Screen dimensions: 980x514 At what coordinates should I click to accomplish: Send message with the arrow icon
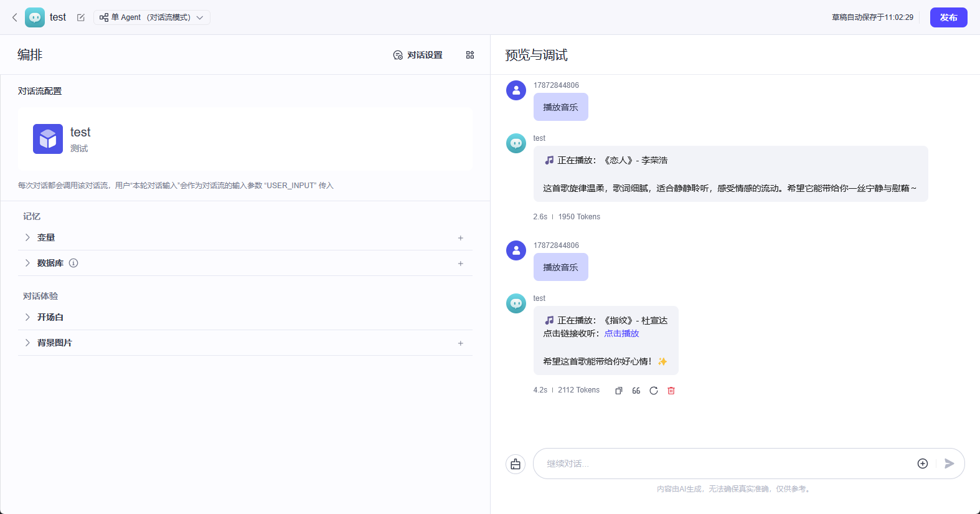pos(949,464)
